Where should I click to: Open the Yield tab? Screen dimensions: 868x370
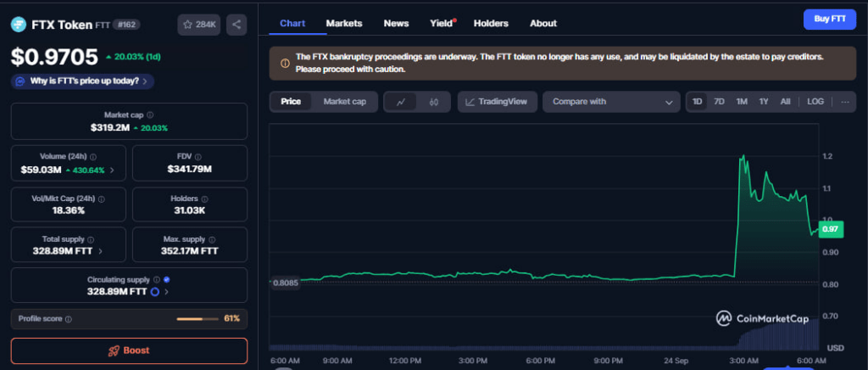[442, 23]
